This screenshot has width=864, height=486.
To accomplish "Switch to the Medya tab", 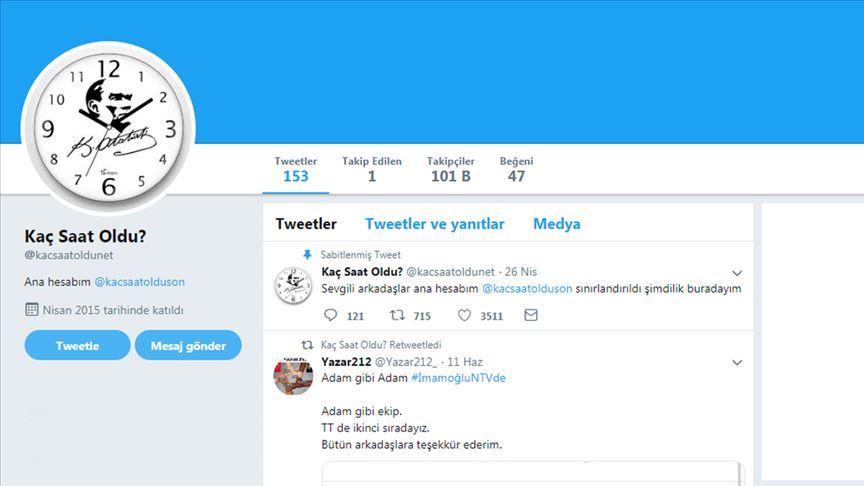I will click(557, 224).
